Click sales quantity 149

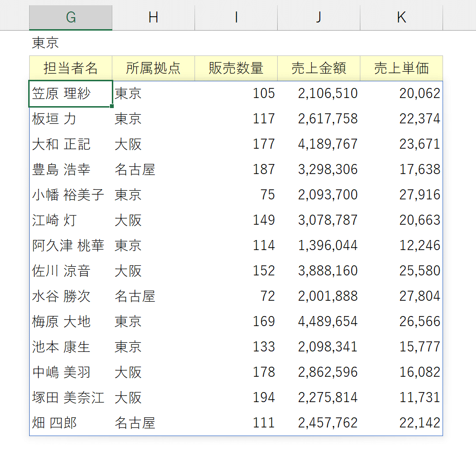pos(236,220)
